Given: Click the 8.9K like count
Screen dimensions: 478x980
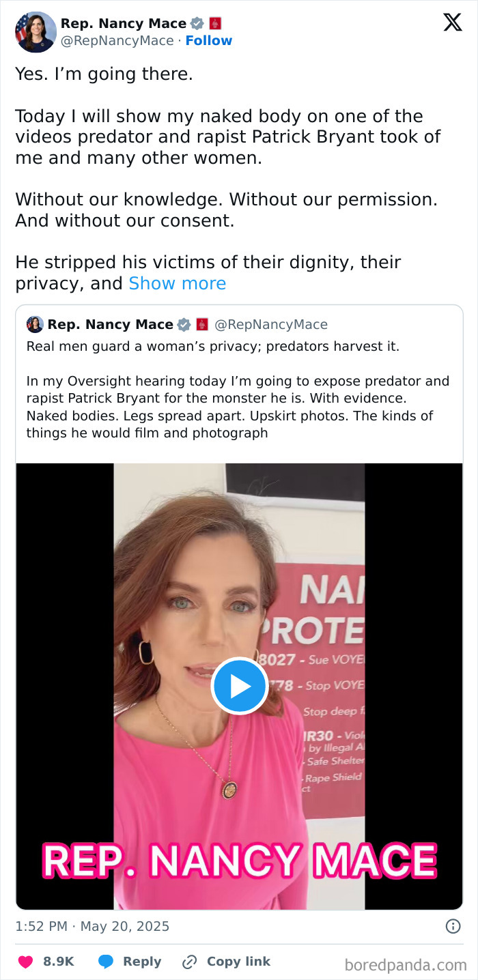Looking at the screenshot, I should [x=57, y=961].
